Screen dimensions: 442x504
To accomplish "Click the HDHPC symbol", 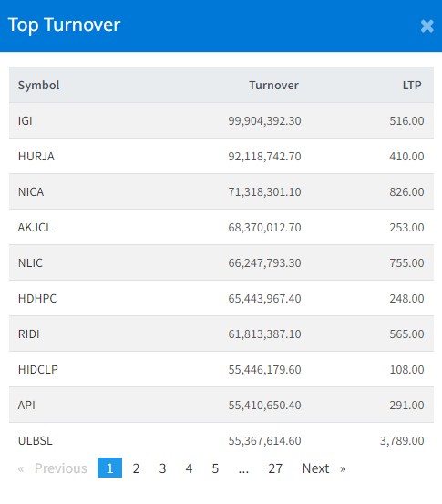I will pyautogui.click(x=37, y=299).
